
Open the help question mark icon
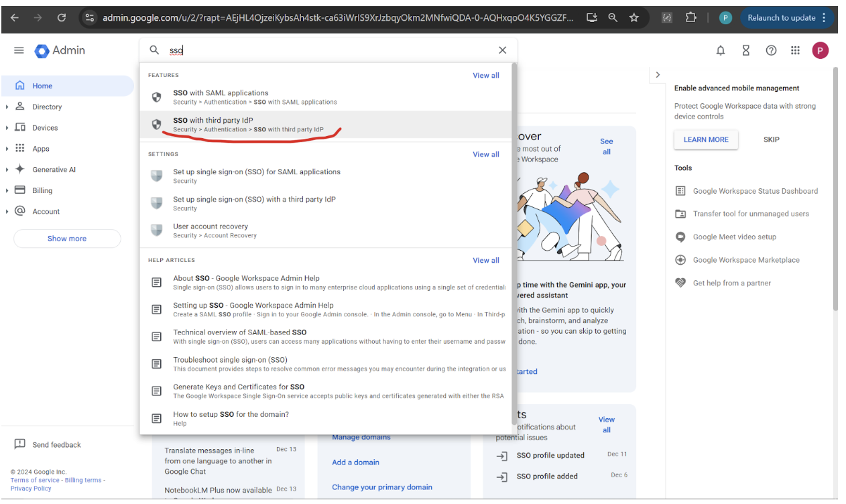click(771, 50)
